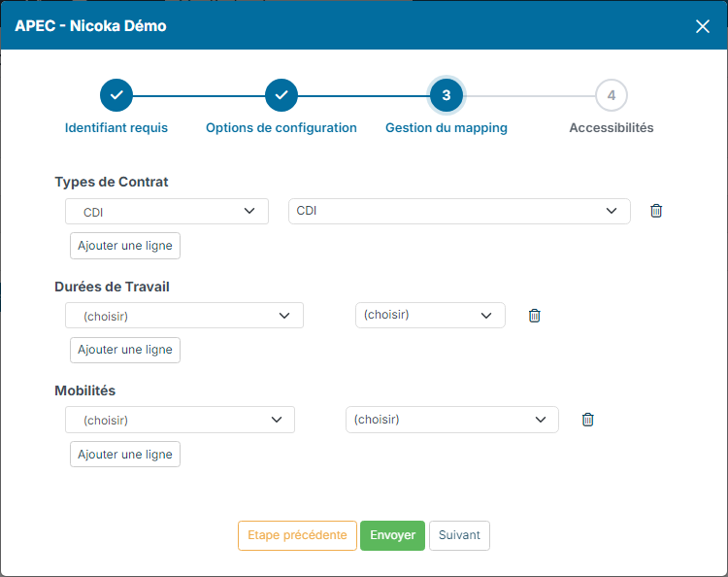Open the left CDI contract type dropdown
The image size is (728, 577).
click(x=167, y=212)
